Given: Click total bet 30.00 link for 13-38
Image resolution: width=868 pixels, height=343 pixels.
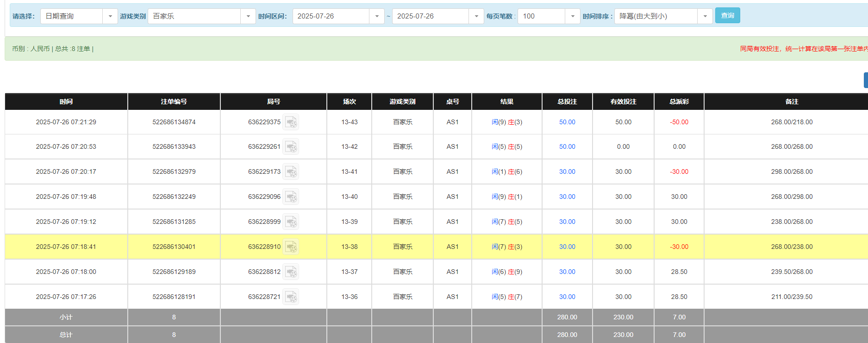Looking at the screenshot, I should coord(567,247).
